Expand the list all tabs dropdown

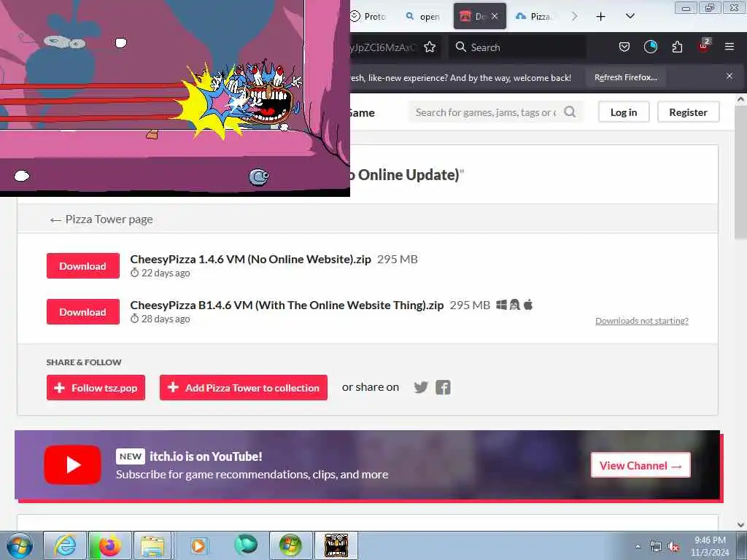click(630, 16)
